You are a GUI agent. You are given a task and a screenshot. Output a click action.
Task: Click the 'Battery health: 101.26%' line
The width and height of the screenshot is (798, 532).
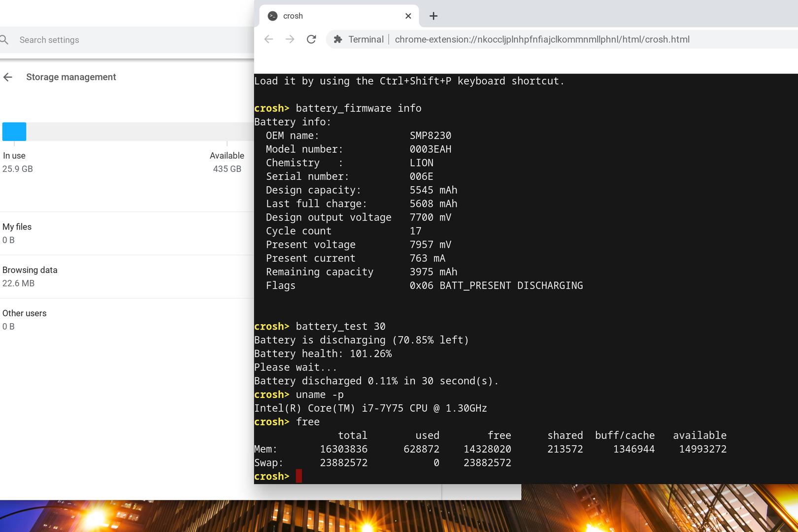click(x=323, y=354)
